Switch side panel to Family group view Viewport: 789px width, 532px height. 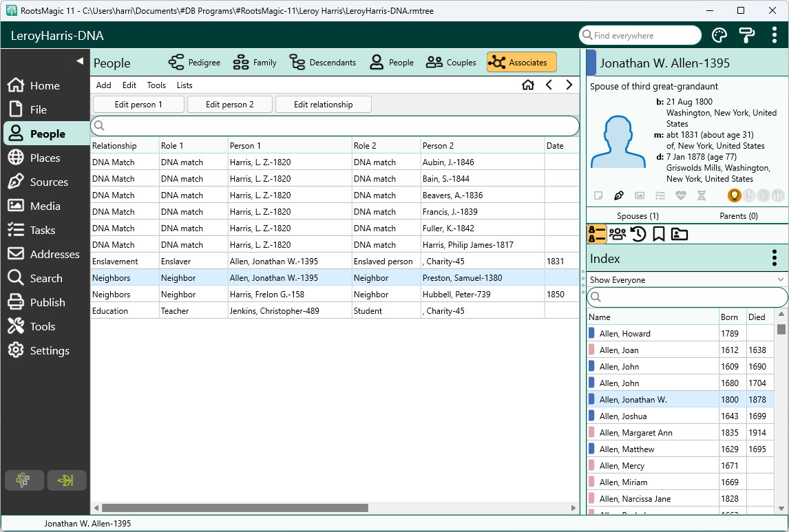(x=618, y=234)
